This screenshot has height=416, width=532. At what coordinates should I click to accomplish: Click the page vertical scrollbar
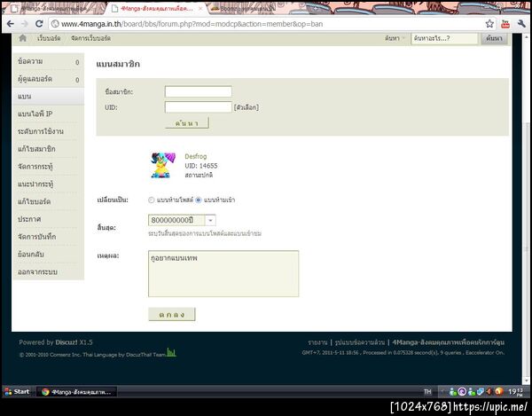pos(526,210)
